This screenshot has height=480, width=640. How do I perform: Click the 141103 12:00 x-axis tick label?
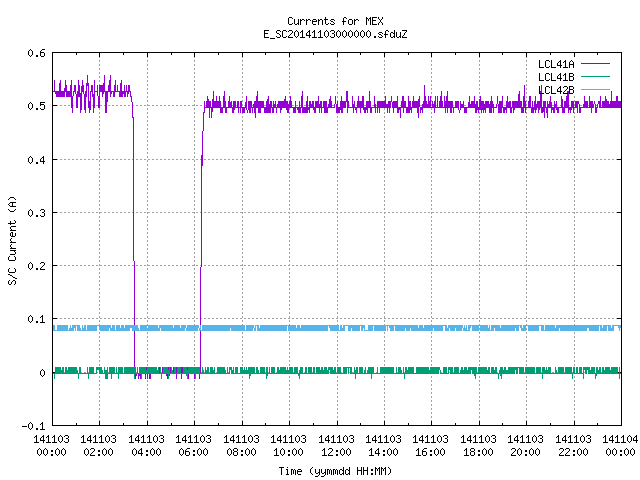[336, 445]
